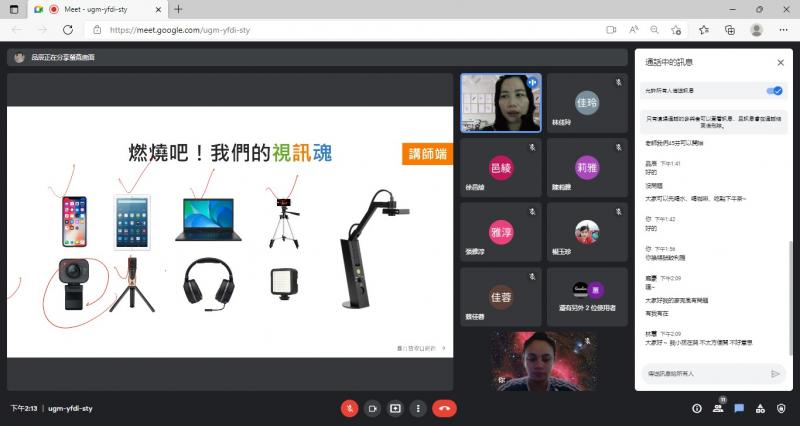The height and width of the screenshot is (426, 800).
Task: Toggle the allow everyone to send messages switch
Action: click(774, 91)
